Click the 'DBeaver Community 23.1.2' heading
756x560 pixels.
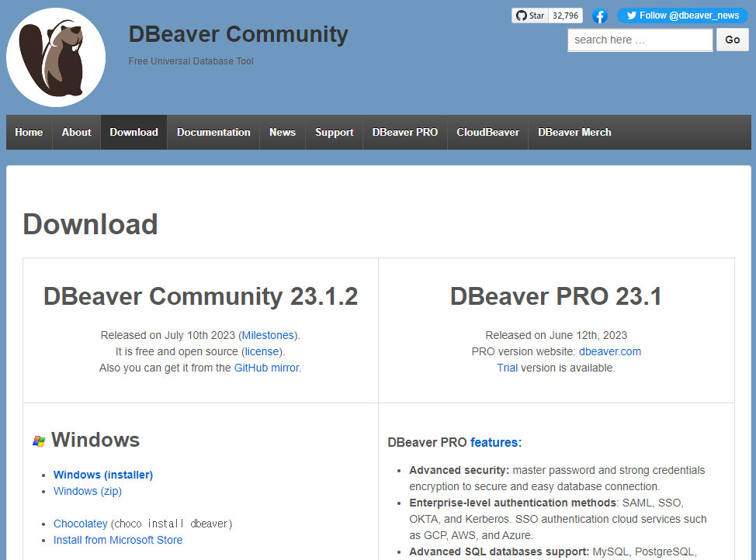tap(200, 296)
